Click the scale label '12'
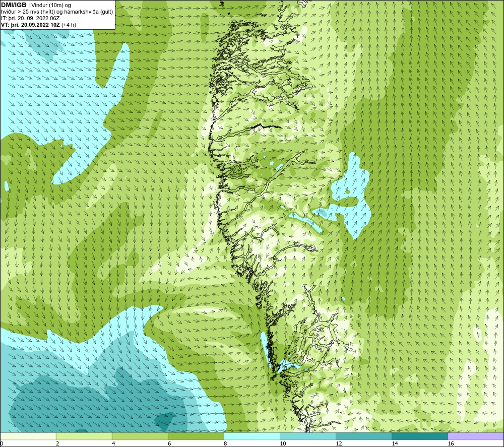This screenshot has height=447, width=504. [339, 443]
